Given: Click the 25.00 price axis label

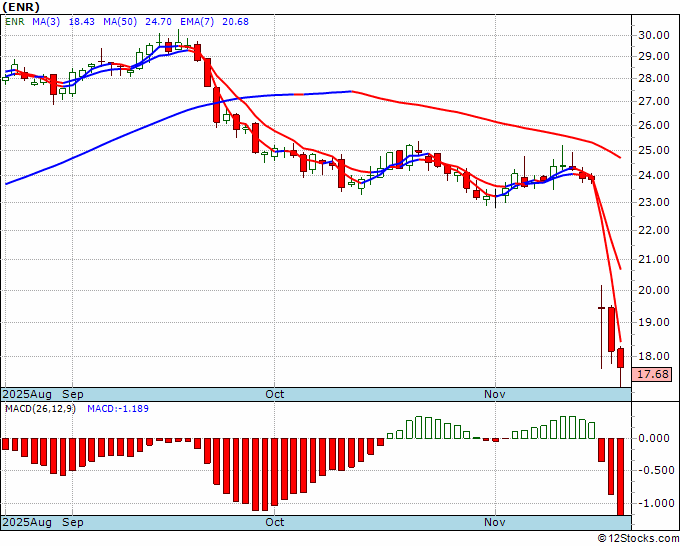Looking at the screenshot, I should 654,150.
